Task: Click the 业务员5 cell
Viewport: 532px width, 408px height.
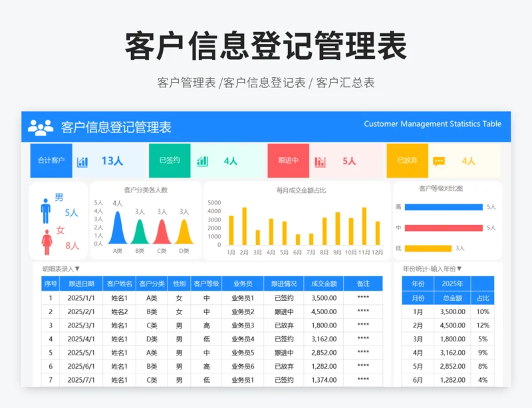Action: click(243, 353)
